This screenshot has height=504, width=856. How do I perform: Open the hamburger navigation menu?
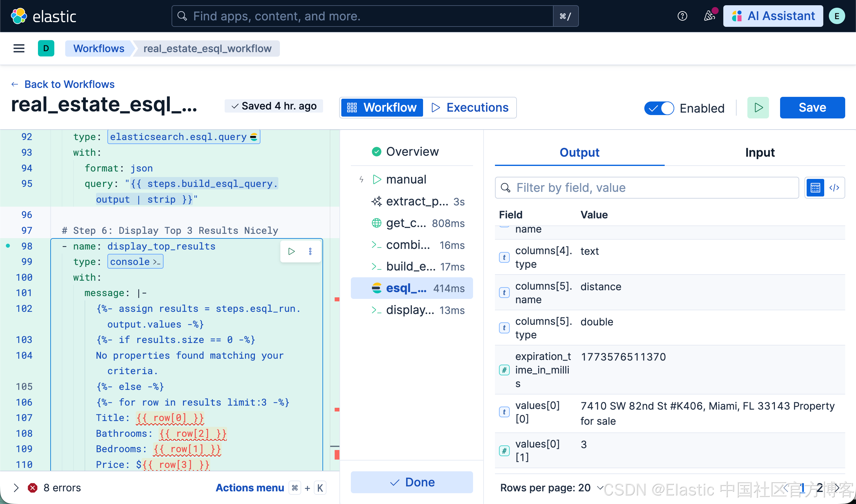coord(19,48)
